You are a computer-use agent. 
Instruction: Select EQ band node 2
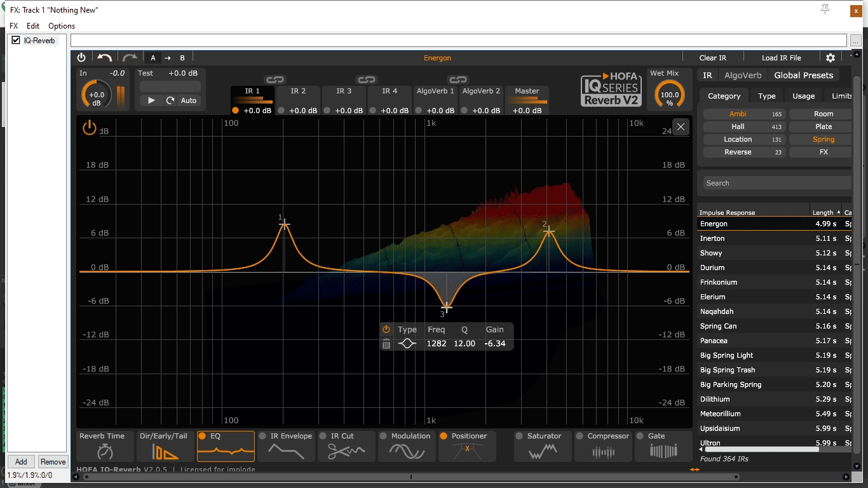click(548, 231)
